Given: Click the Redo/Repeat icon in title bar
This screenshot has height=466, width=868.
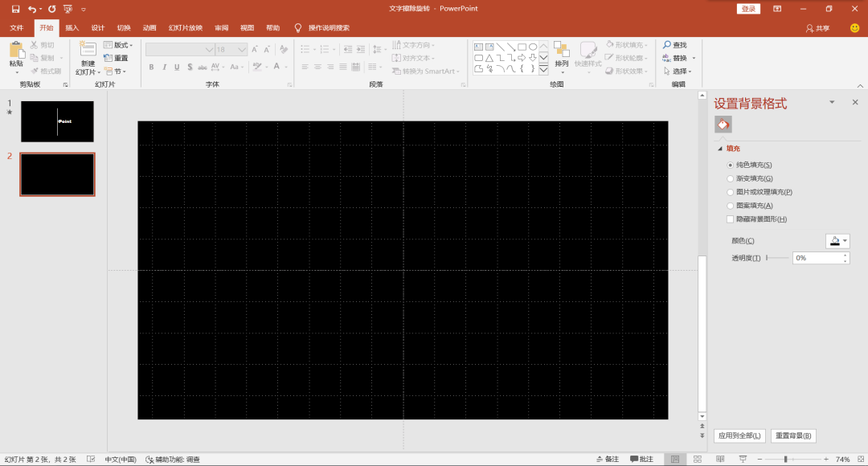Looking at the screenshot, I should [51, 9].
